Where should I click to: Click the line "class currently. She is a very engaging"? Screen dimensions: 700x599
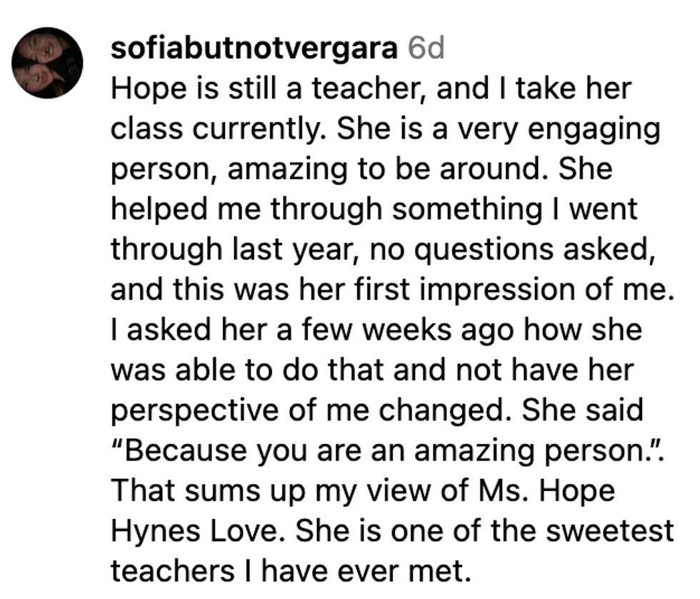click(x=385, y=129)
